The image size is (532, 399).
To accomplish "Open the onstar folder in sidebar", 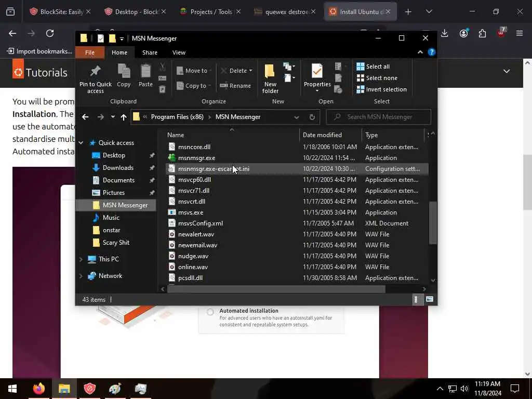I will click(111, 230).
